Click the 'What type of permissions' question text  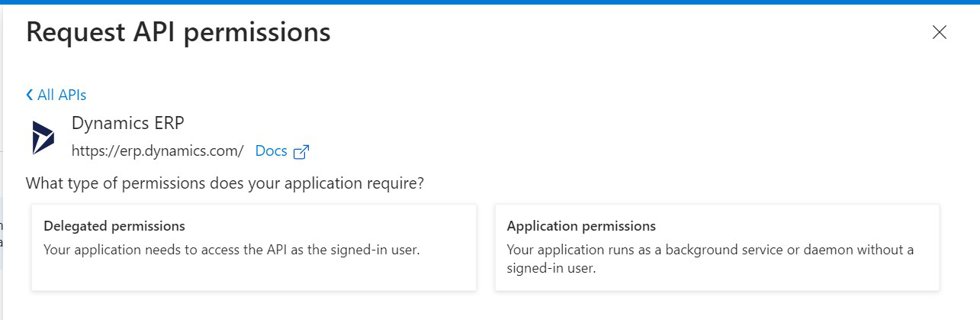(x=225, y=184)
